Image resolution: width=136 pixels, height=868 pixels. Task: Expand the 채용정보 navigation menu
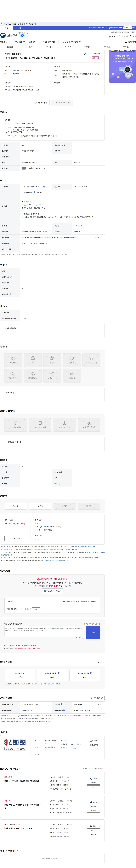5,42
